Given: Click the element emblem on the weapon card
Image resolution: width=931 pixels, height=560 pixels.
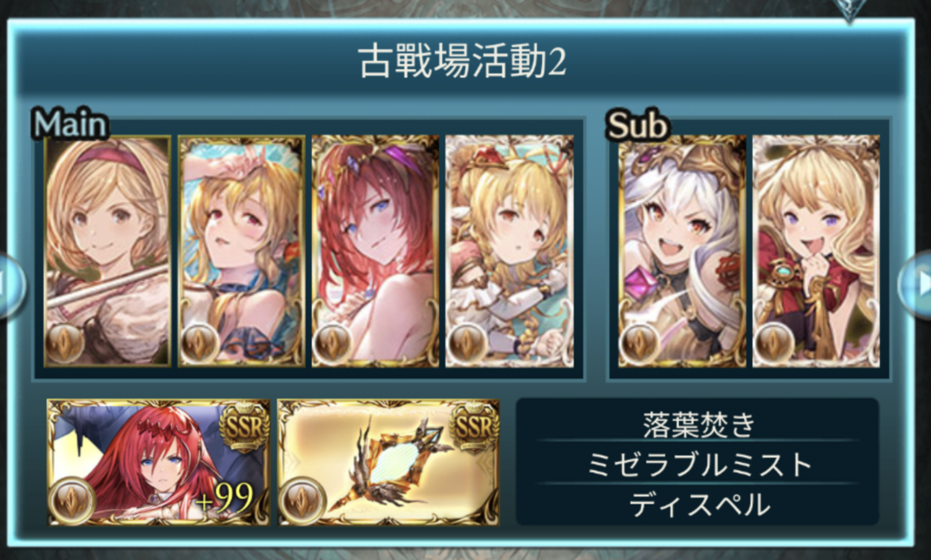Looking at the screenshot, I should [303, 499].
